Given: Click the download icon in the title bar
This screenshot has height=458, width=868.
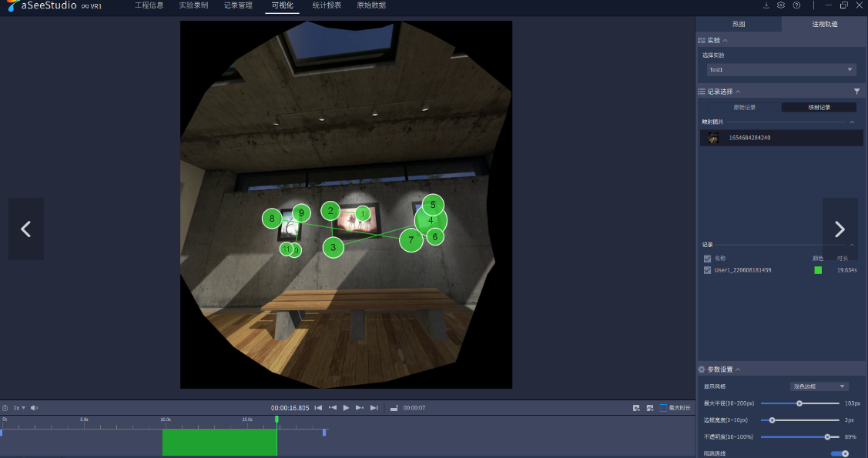Looking at the screenshot, I should [x=766, y=5].
